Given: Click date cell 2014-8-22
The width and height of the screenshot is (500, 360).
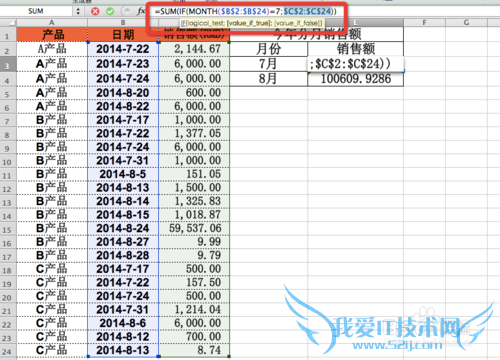Looking at the screenshot, I should coord(123,107).
